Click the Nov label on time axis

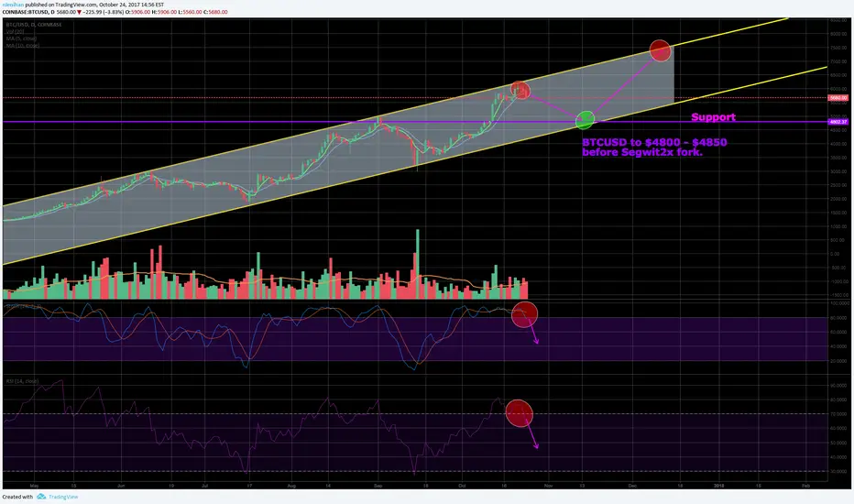[549, 486]
